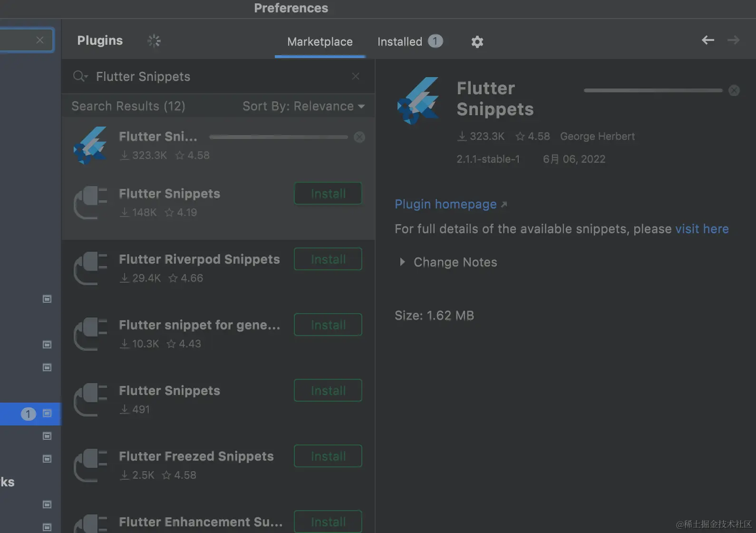Image resolution: width=756 pixels, height=533 pixels.
Task: Click the plug icon of the 491-download Flutter Snippets
Action: pyautogui.click(x=90, y=400)
